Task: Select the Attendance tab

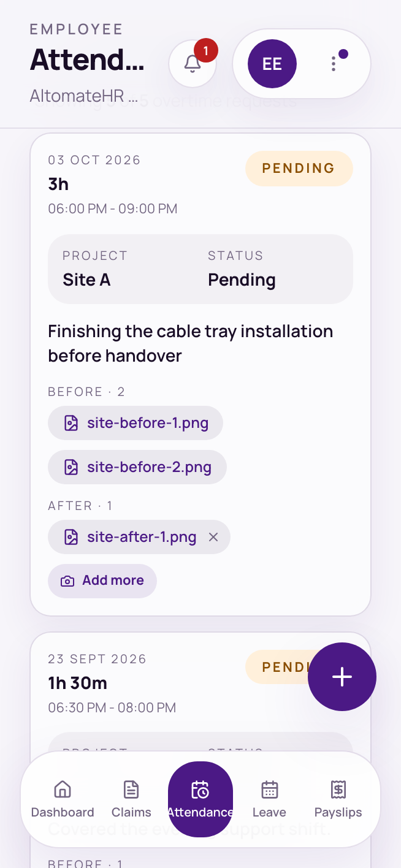Action: pyautogui.click(x=200, y=799)
